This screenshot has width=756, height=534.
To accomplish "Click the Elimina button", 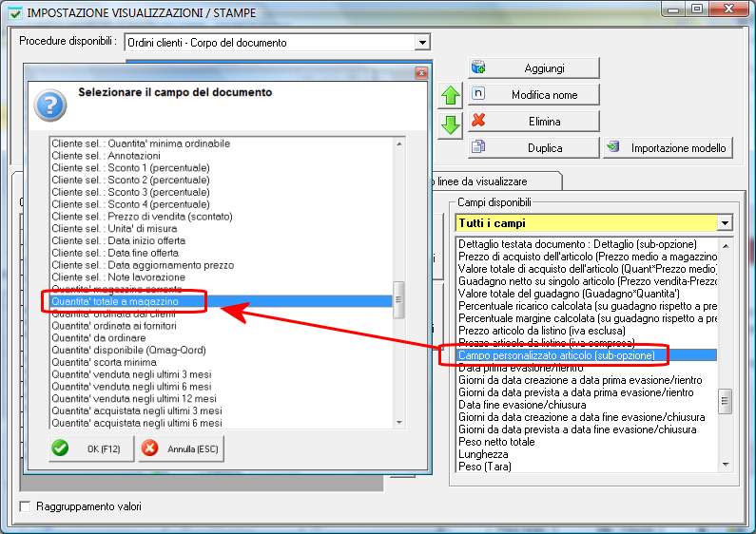I will (x=533, y=121).
